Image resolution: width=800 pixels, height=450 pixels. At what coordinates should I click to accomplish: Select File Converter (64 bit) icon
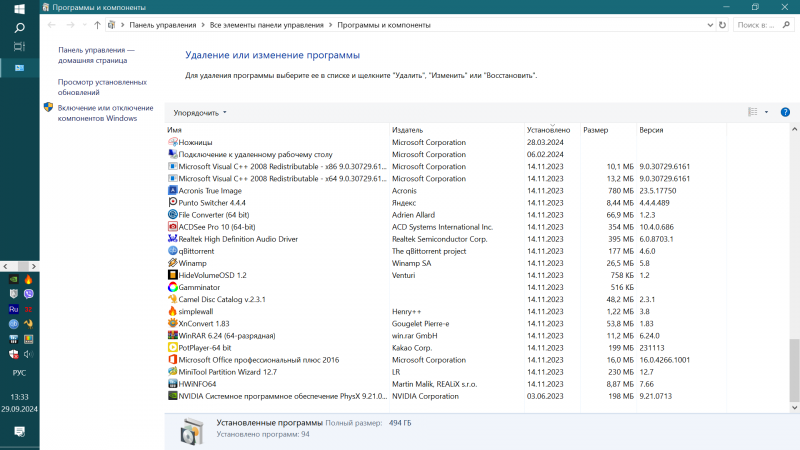coord(172,215)
